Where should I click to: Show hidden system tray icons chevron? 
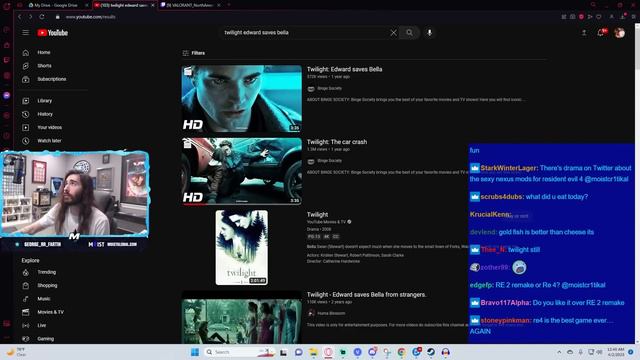coord(559,352)
